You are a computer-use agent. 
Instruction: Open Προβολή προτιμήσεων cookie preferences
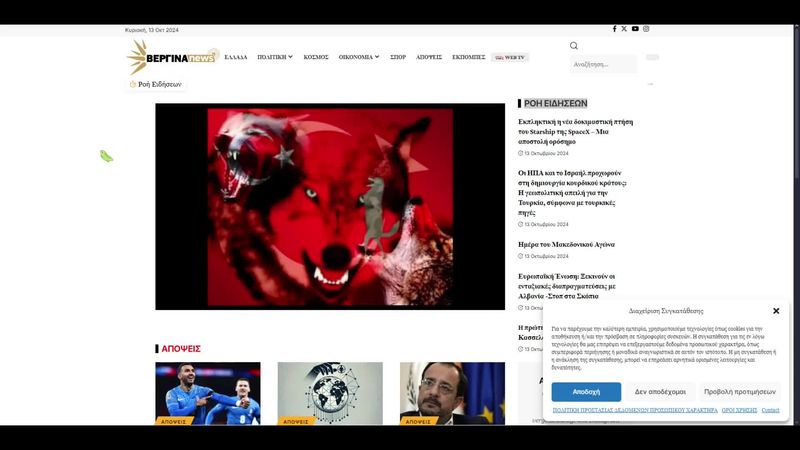739,392
